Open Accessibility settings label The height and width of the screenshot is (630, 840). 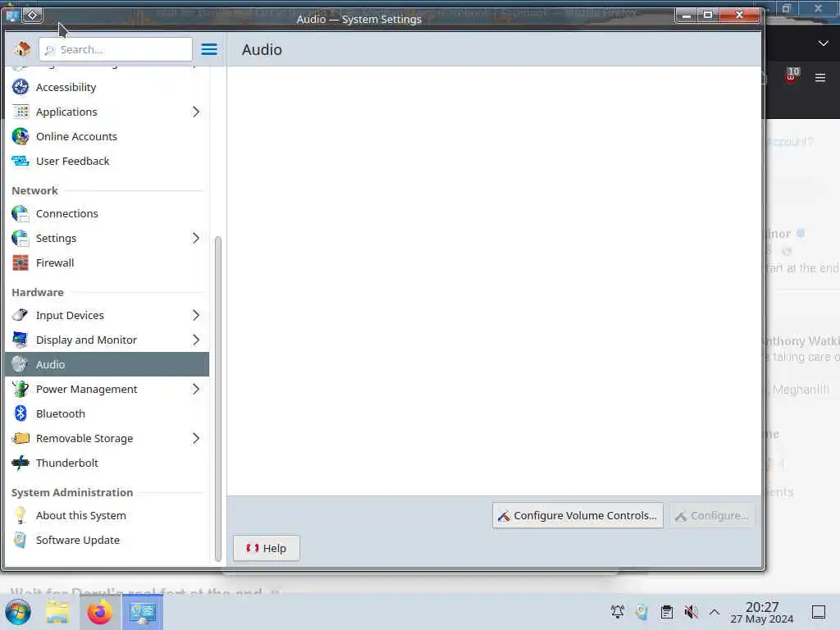click(x=66, y=87)
